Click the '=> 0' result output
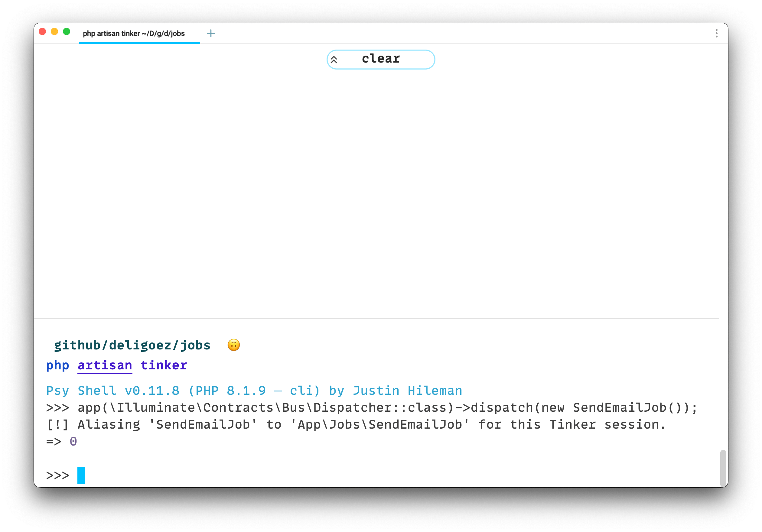The height and width of the screenshot is (532, 762). coord(62,441)
